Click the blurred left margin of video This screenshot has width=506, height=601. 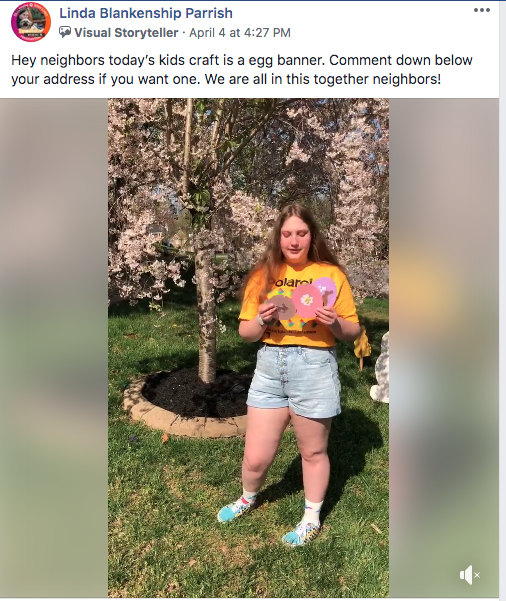tap(54, 348)
